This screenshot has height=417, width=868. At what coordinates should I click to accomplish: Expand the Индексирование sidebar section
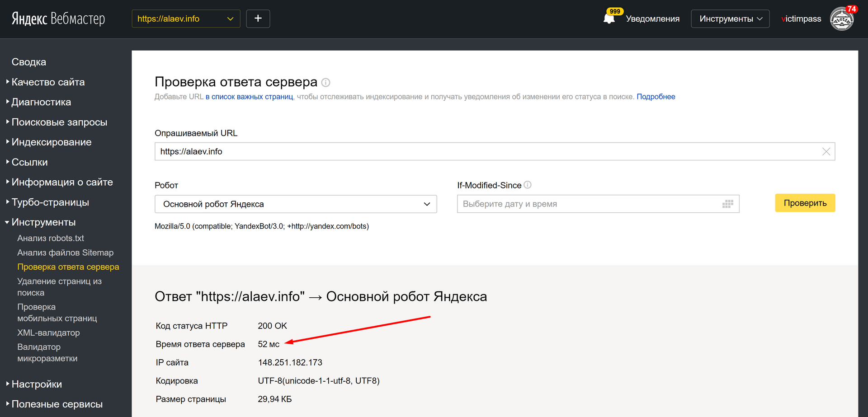click(x=51, y=142)
